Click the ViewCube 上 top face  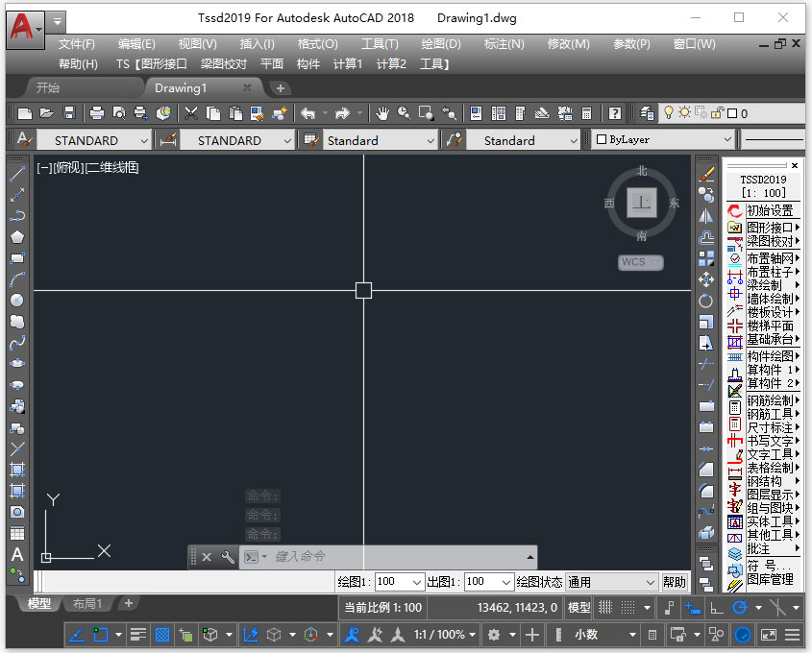coord(642,203)
